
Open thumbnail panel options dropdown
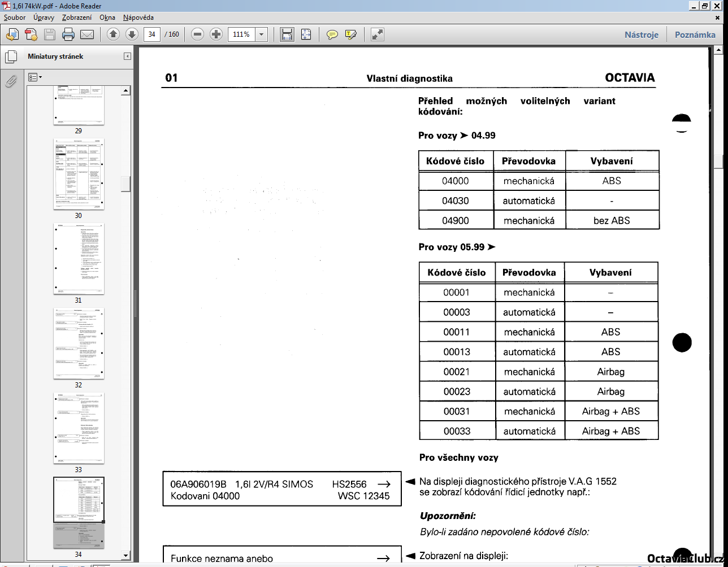pyautogui.click(x=35, y=77)
